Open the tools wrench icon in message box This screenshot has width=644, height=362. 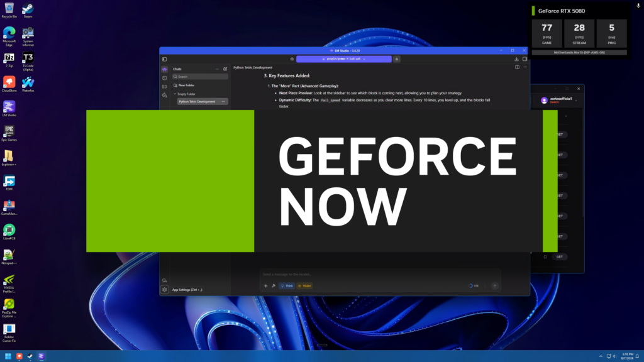click(x=274, y=286)
